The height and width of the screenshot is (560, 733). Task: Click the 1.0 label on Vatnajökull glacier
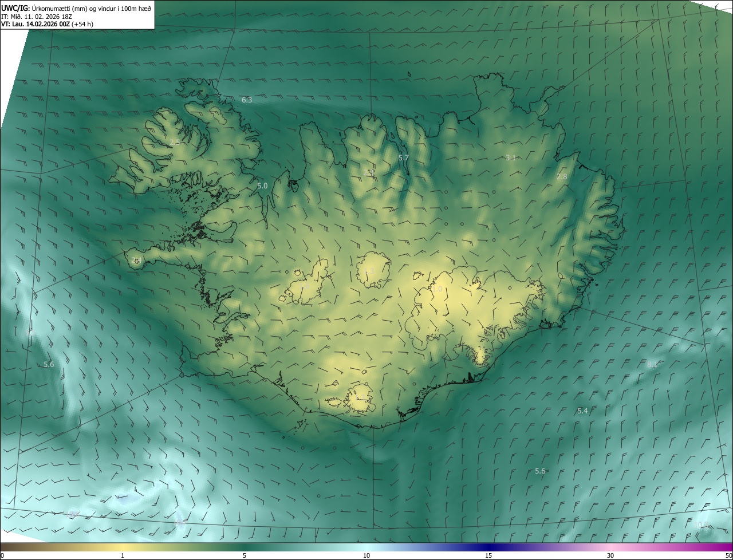pos(438,290)
